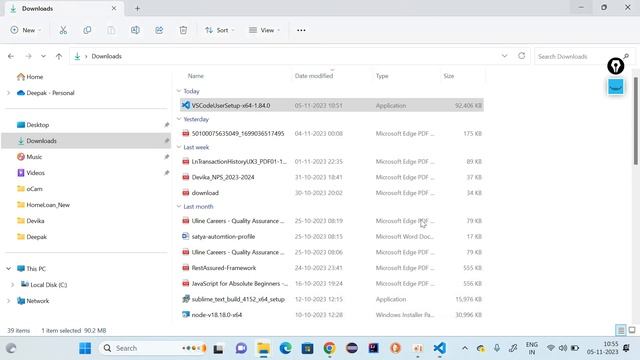Screen dimensions: 640x360
Task: Open the New item dropdown
Action: coord(26,30)
